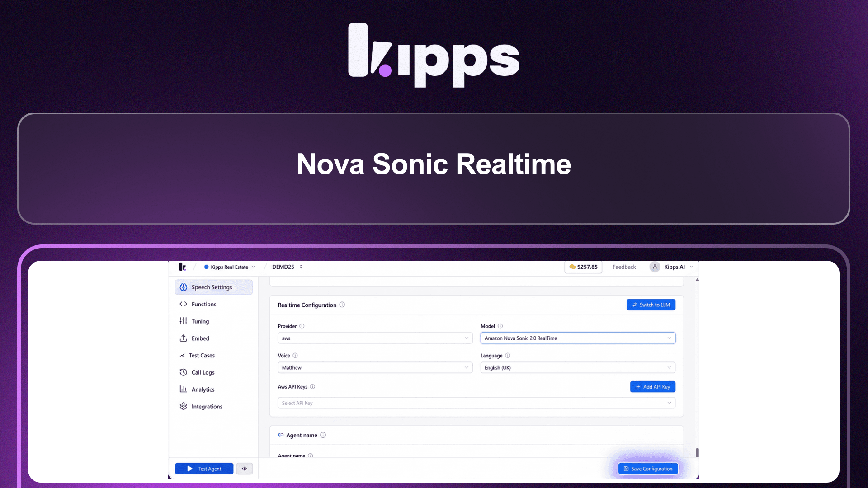
Task: Click the Analytics bar chart icon
Action: 183,389
